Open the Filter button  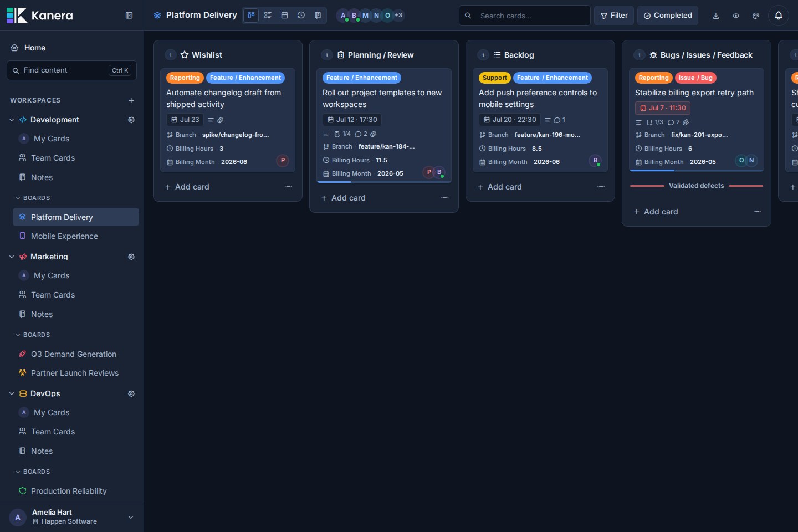pyautogui.click(x=614, y=16)
